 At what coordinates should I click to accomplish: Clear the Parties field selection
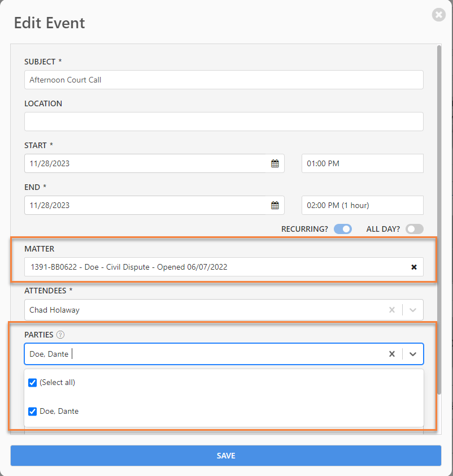[x=392, y=354]
